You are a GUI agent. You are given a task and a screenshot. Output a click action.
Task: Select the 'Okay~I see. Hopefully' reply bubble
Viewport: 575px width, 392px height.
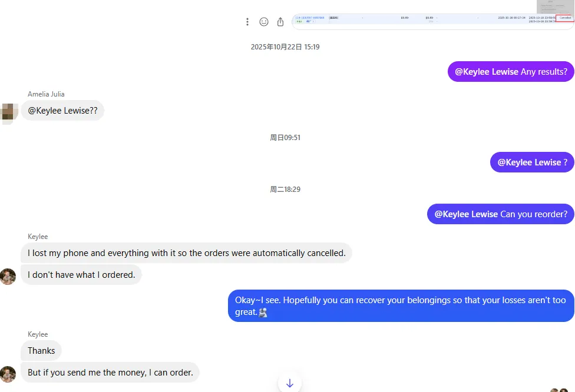[401, 306]
